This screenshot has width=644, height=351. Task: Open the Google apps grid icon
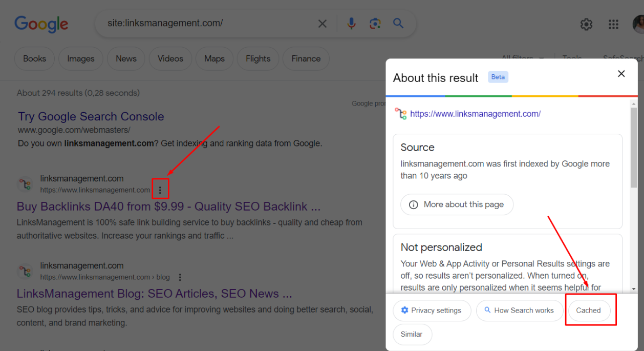[x=613, y=24]
